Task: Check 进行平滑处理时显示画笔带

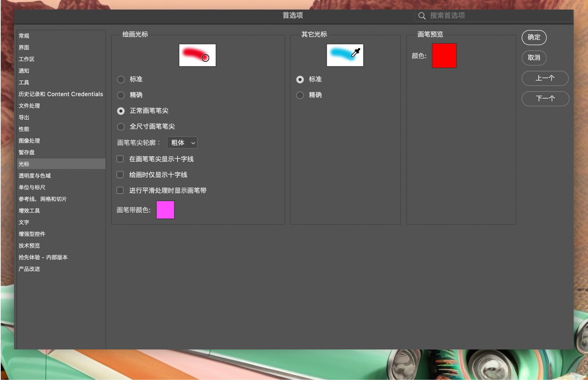Action: click(120, 190)
